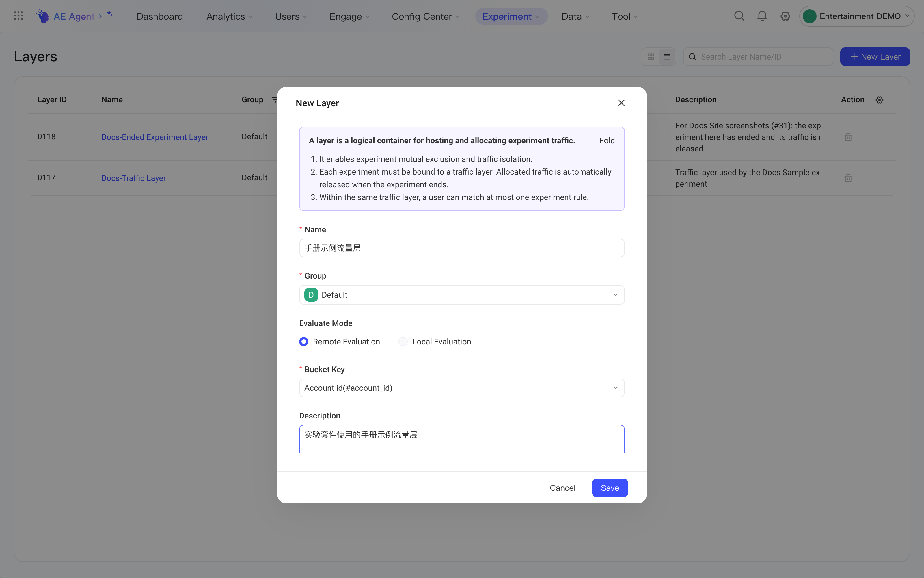Open the top bar settings gear
This screenshot has width=924, height=578.
point(785,16)
